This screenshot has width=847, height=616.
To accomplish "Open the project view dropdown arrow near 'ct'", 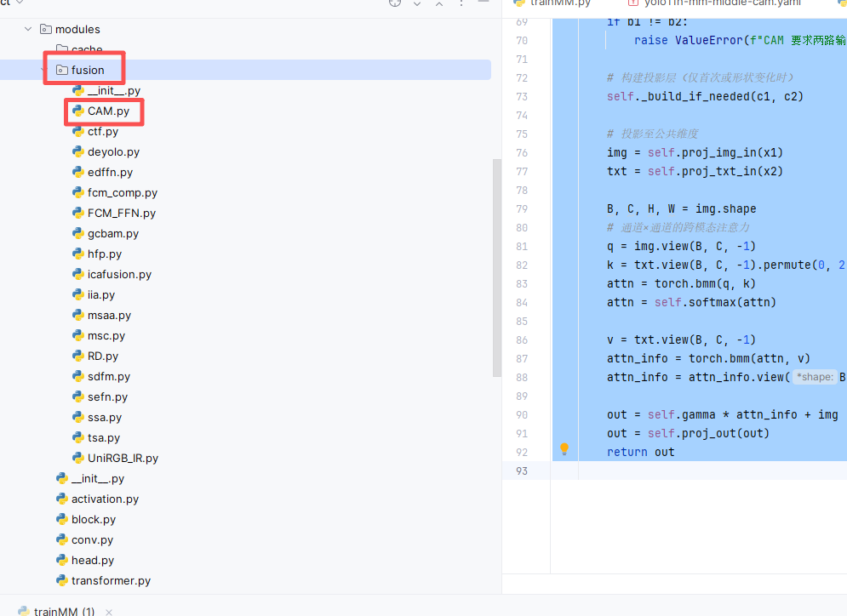I will pyautogui.click(x=20, y=3).
